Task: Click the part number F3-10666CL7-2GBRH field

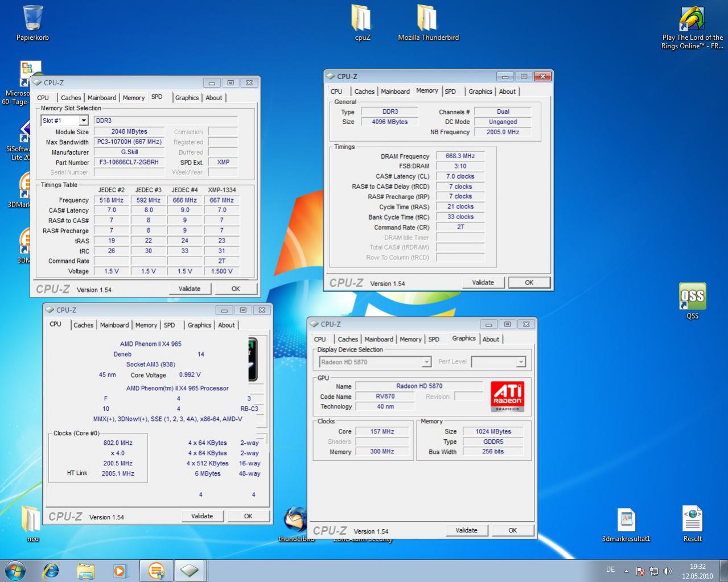Action: coord(129,162)
